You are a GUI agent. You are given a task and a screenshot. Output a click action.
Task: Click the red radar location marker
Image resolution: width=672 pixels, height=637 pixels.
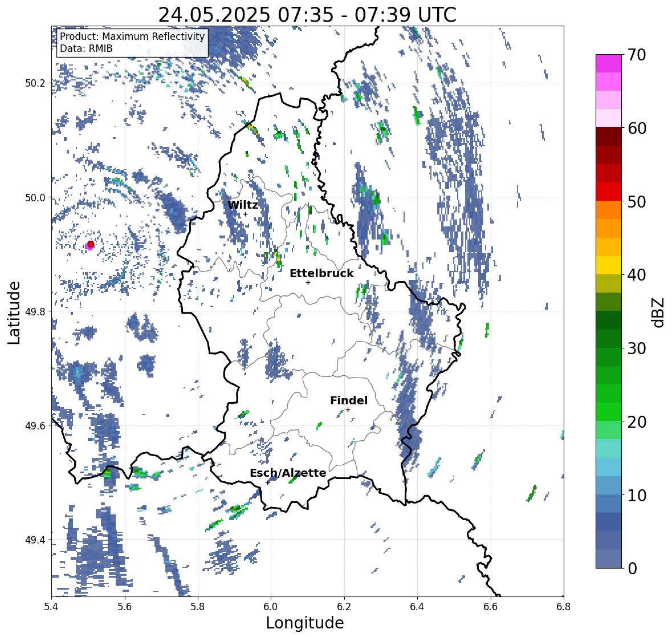91,244
